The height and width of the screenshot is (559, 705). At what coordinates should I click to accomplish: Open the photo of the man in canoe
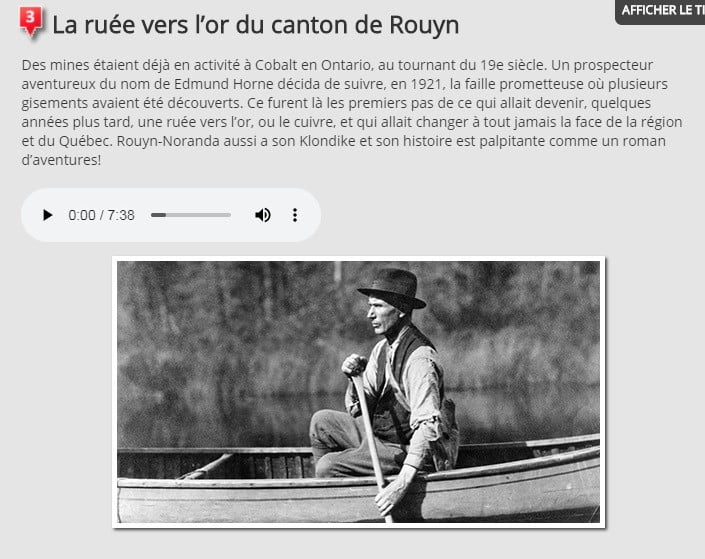pos(358,392)
